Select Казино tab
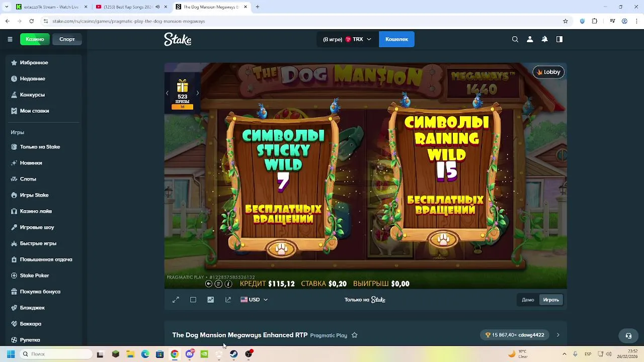Screen dimensions: 644x362 pyautogui.click(x=35, y=39)
